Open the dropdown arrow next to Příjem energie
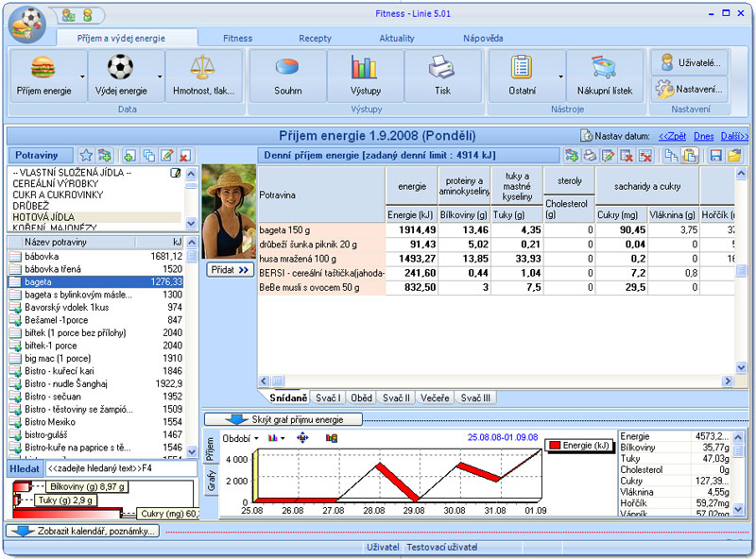This screenshot has height=559, width=756. [x=82, y=76]
